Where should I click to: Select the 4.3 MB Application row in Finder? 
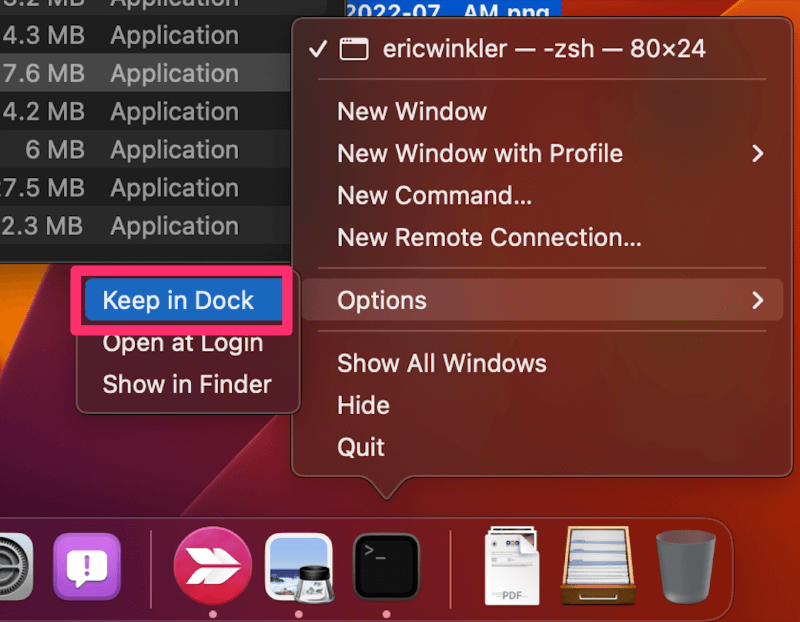pos(145,35)
